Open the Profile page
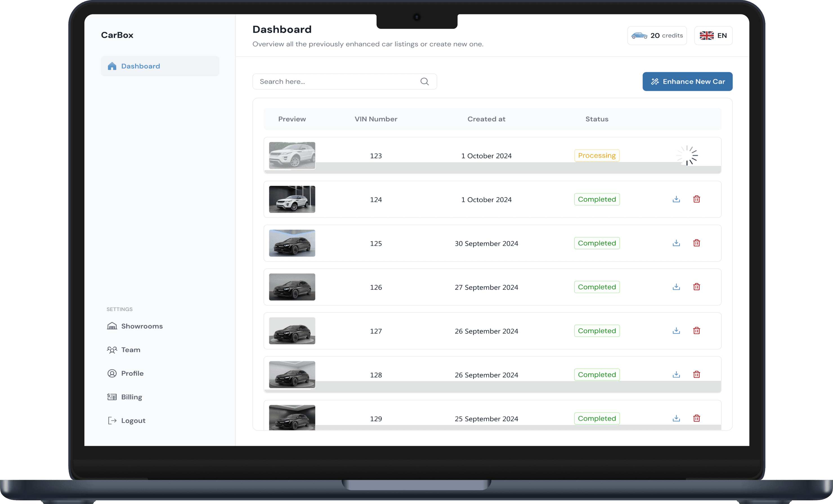Viewport: 833px width, 504px height. point(133,373)
